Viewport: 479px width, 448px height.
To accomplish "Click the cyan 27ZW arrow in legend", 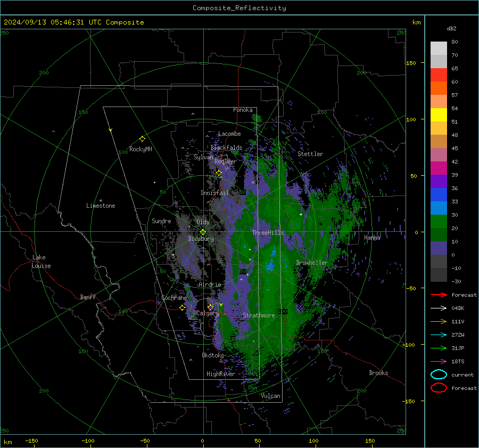I will click(x=439, y=335).
